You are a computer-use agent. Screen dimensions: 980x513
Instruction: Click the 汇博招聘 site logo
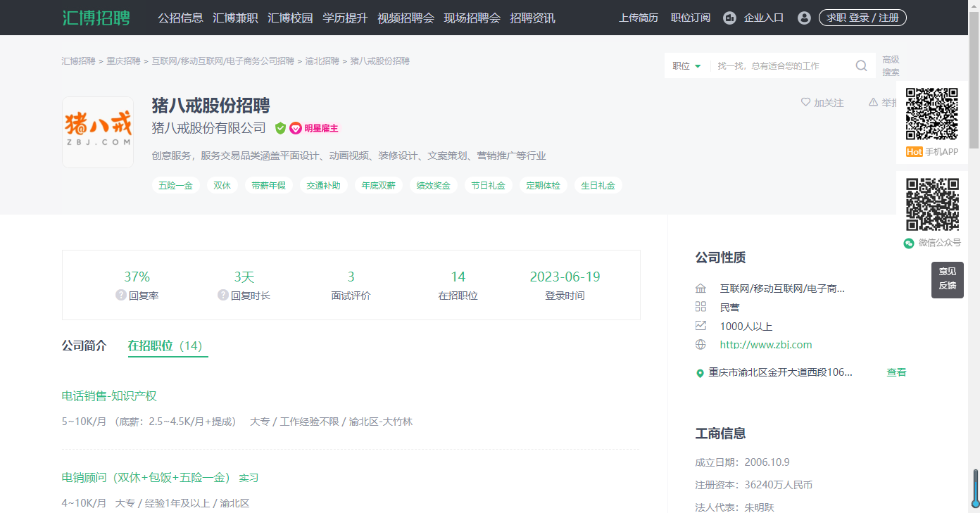pos(96,18)
